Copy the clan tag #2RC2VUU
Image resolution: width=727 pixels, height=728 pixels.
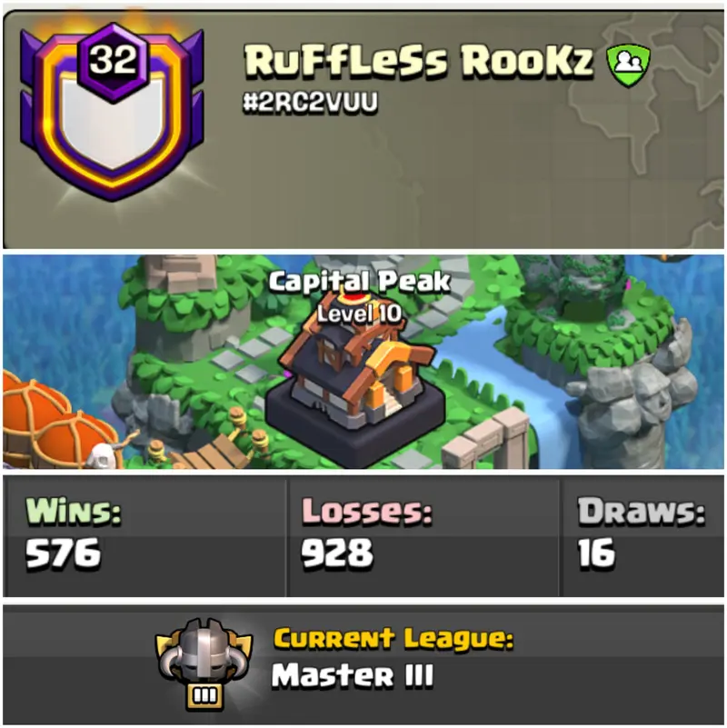click(311, 102)
